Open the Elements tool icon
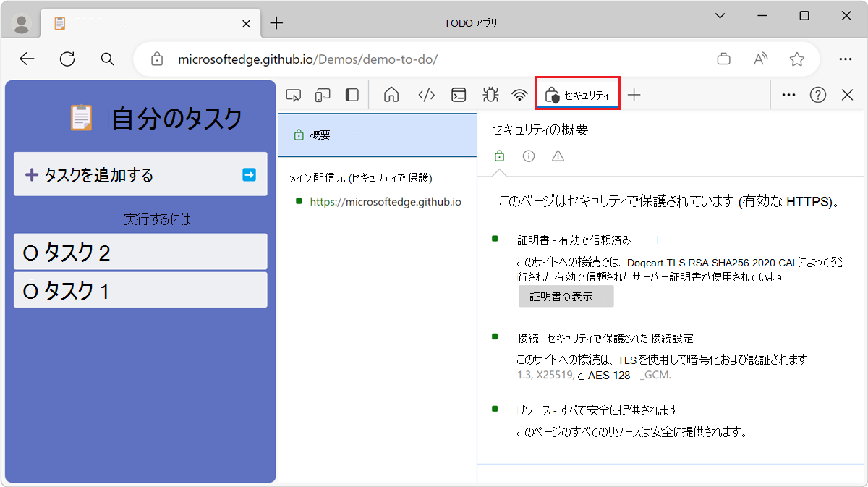This screenshot has width=868, height=487. tap(427, 95)
